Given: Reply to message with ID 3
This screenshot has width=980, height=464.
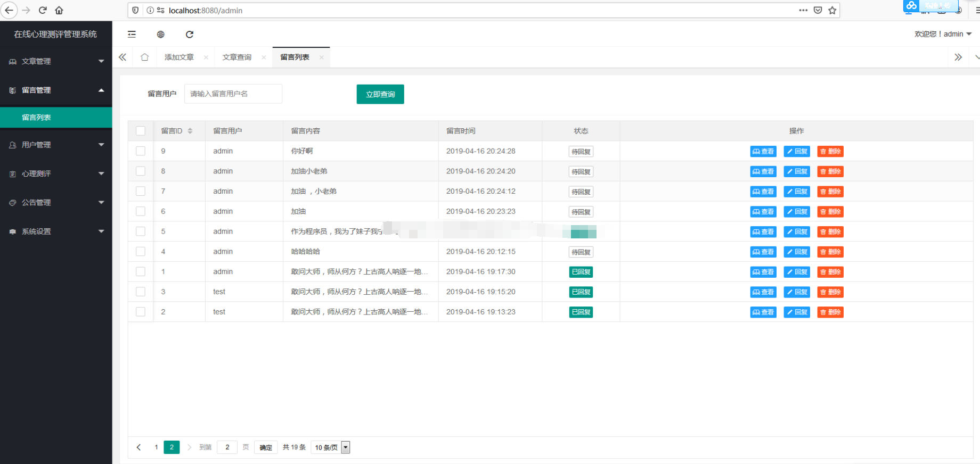Looking at the screenshot, I should click(x=797, y=292).
